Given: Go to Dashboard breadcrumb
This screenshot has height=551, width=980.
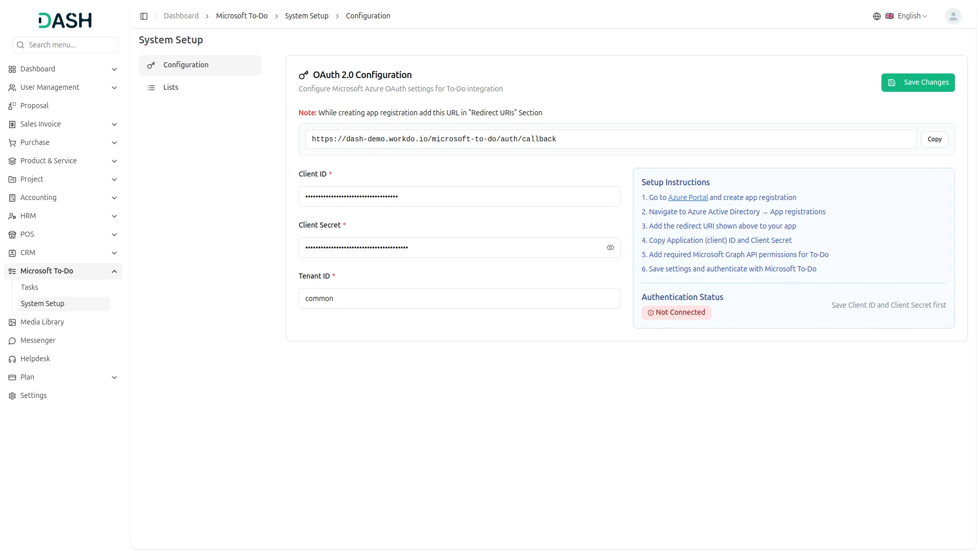Looking at the screenshot, I should tap(181, 16).
